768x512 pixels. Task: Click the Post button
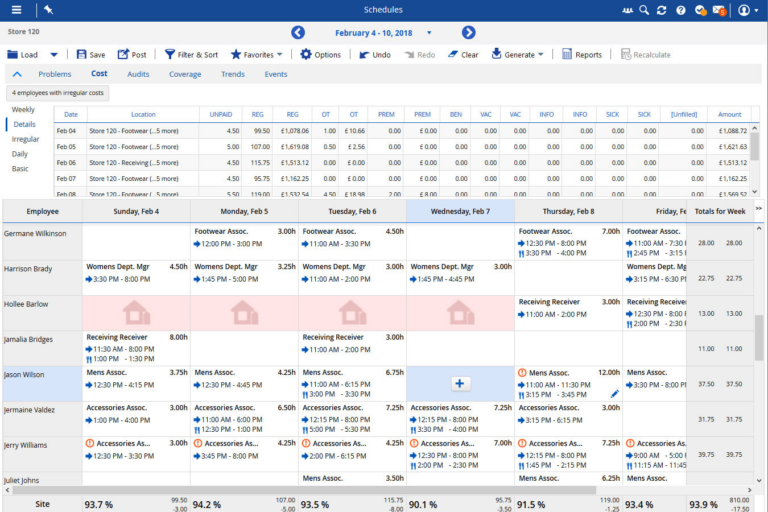pyautogui.click(x=131, y=55)
